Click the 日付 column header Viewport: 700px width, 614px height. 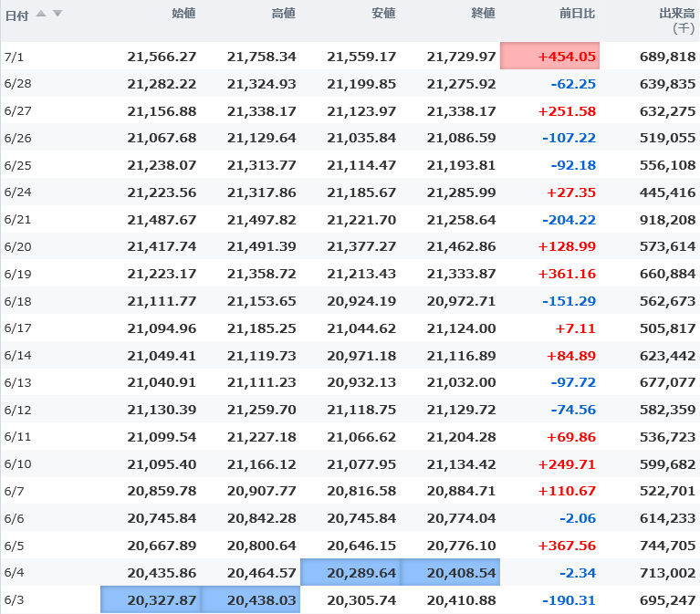(17, 15)
